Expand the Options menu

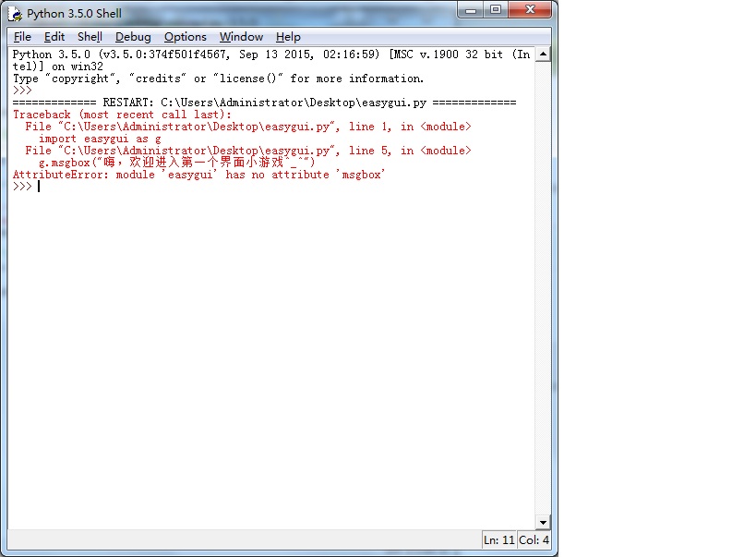pos(185,37)
